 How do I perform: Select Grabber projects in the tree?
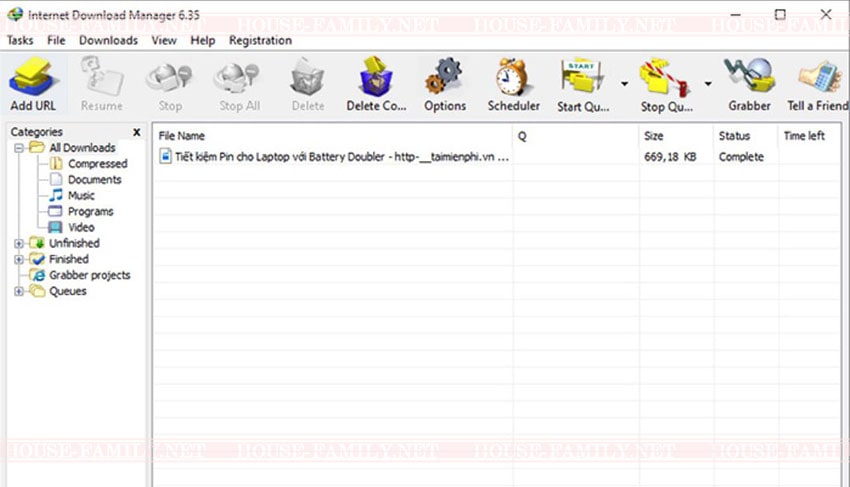click(x=89, y=275)
